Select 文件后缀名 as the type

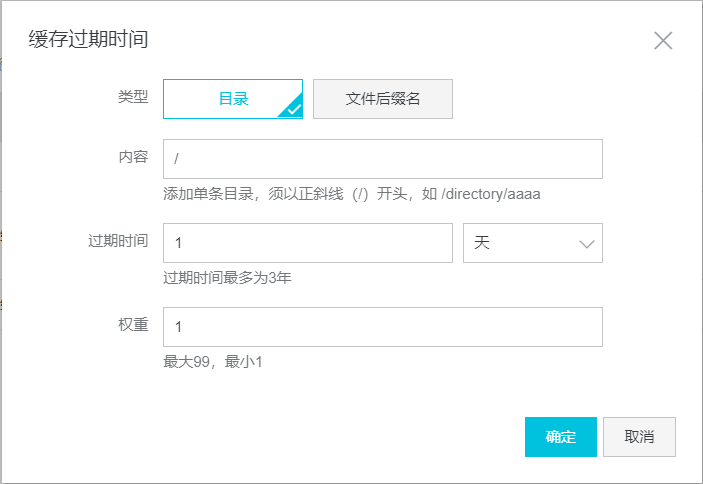(x=383, y=99)
